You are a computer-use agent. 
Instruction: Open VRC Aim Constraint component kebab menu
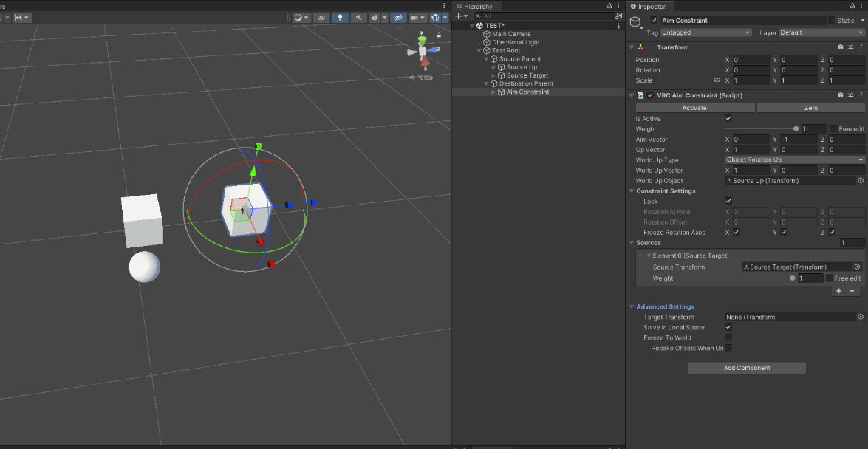pos(862,95)
